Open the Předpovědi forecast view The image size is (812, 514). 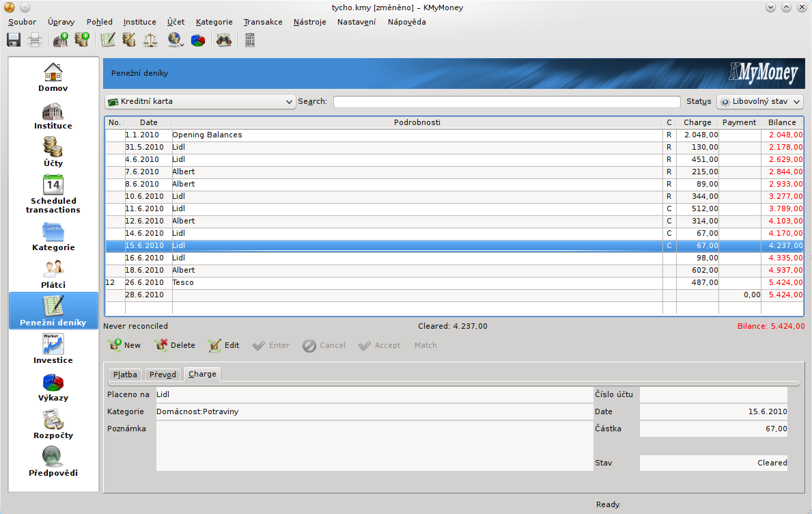tap(53, 461)
